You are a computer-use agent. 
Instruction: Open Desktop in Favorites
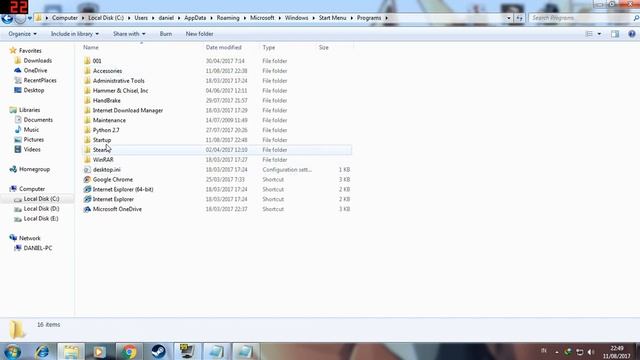pyautogui.click(x=33, y=90)
